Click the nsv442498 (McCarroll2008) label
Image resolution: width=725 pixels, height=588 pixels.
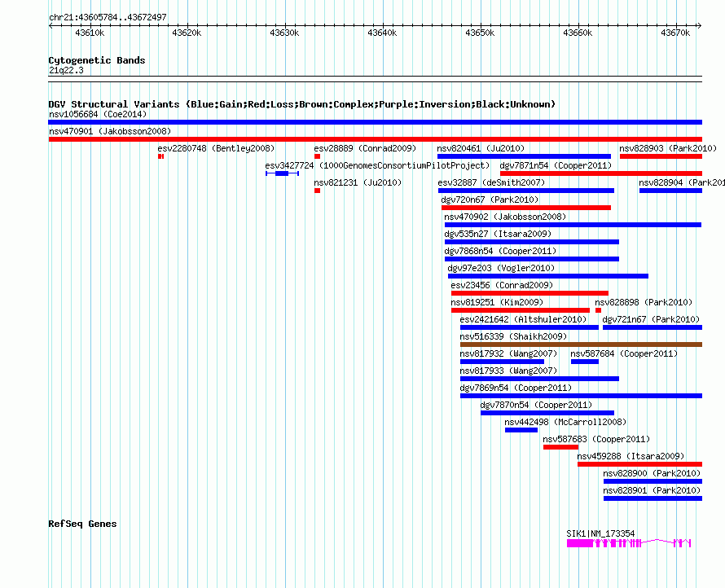(x=565, y=422)
